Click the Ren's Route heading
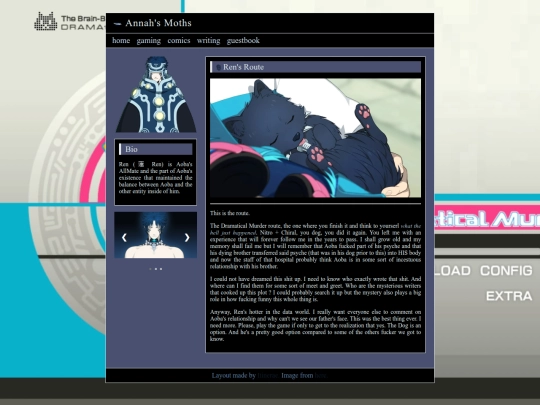This screenshot has height=405, width=540. coord(243,67)
